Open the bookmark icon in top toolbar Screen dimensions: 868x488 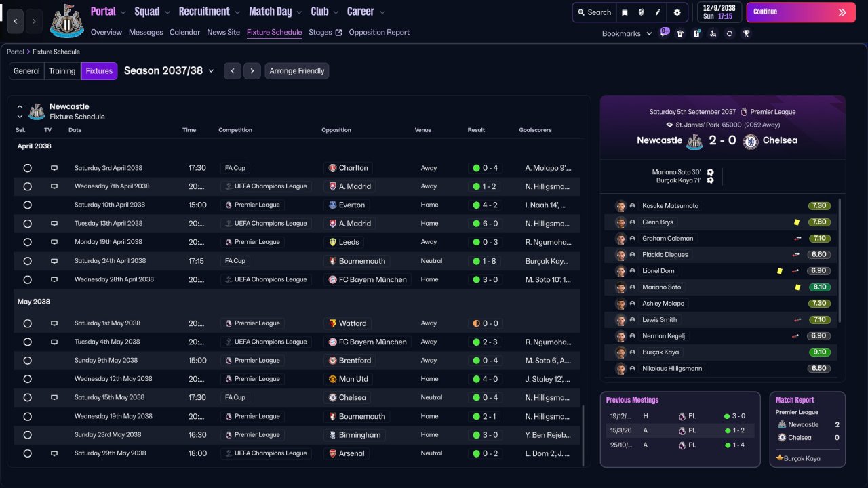click(x=625, y=12)
